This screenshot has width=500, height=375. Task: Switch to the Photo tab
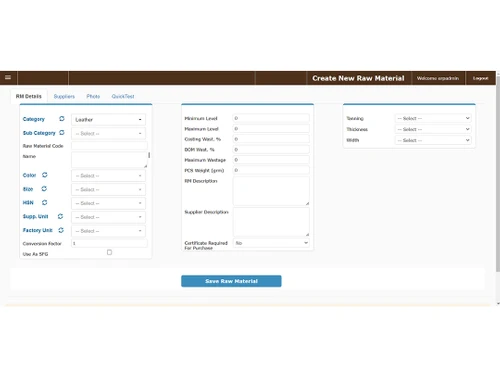click(93, 96)
